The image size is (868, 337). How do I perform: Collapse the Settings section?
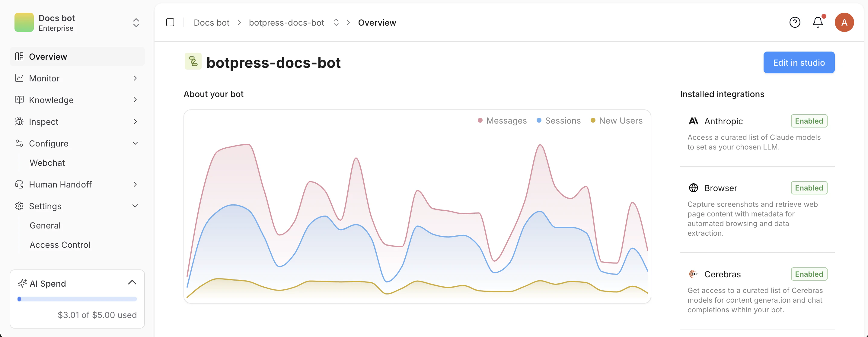[x=135, y=206]
